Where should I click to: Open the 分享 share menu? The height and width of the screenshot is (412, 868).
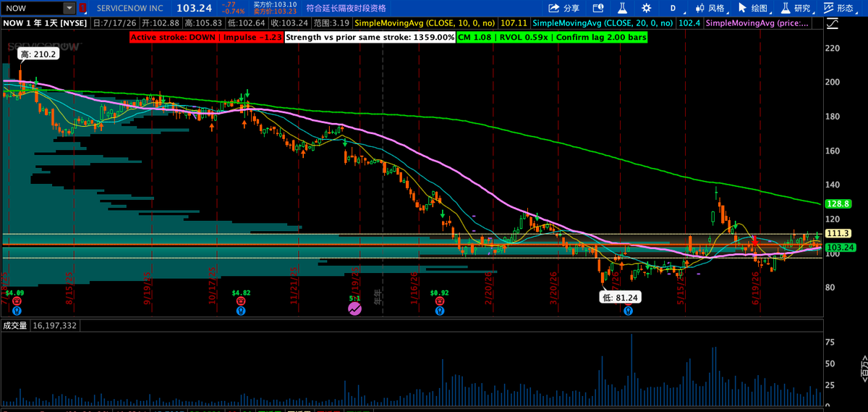(564, 8)
